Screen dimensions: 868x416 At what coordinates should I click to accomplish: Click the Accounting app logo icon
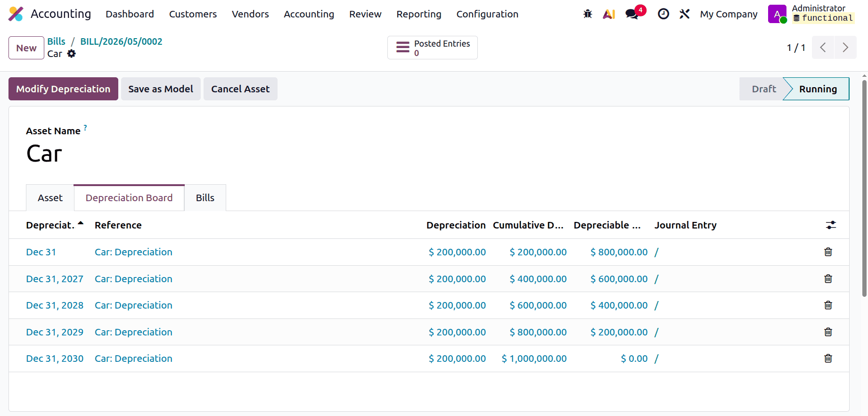tap(16, 14)
